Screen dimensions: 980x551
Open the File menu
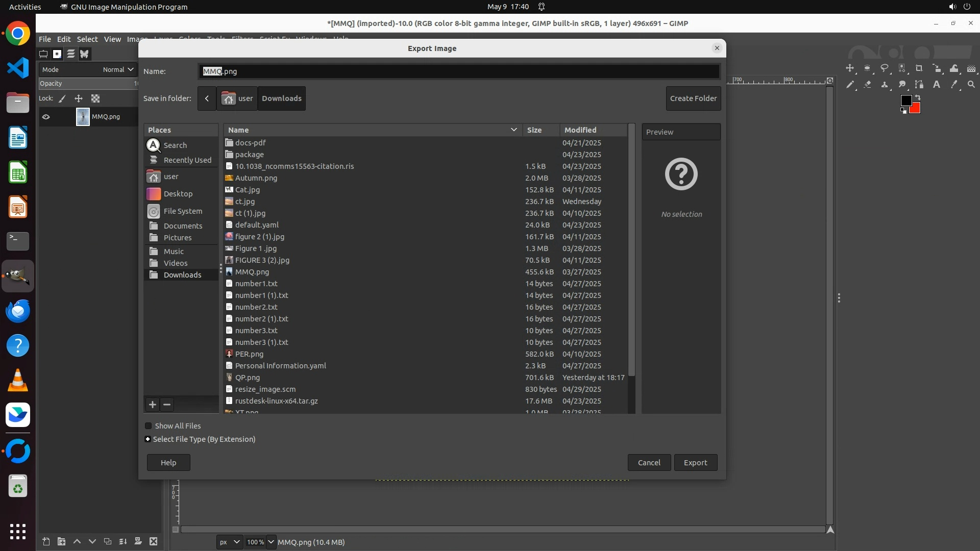(45, 39)
